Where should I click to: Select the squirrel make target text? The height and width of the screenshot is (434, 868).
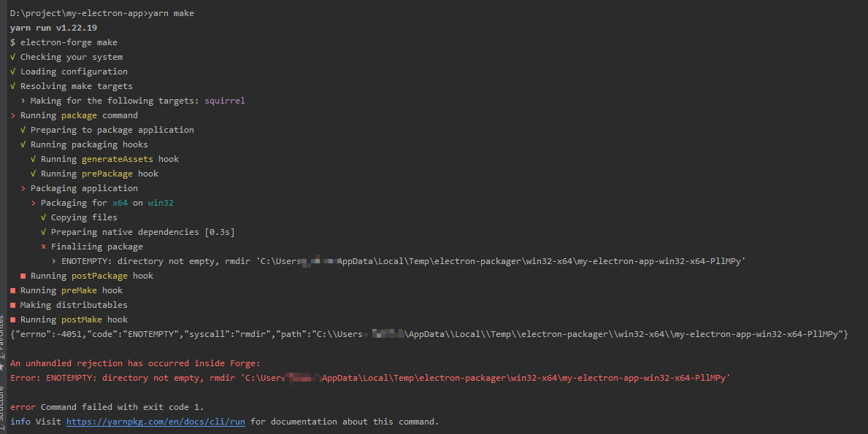click(225, 100)
